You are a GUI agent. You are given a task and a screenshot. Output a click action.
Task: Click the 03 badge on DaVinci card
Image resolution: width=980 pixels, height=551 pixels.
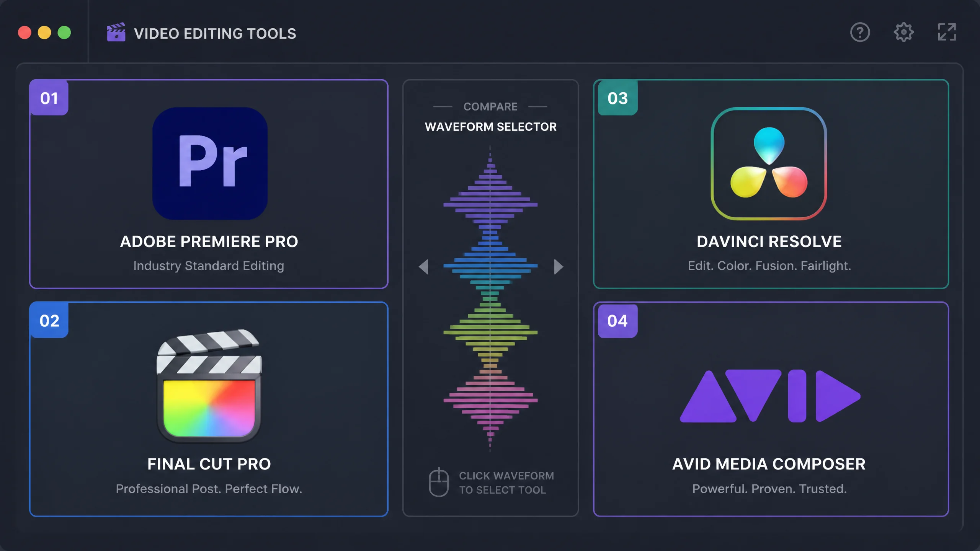pyautogui.click(x=617, y=98)
